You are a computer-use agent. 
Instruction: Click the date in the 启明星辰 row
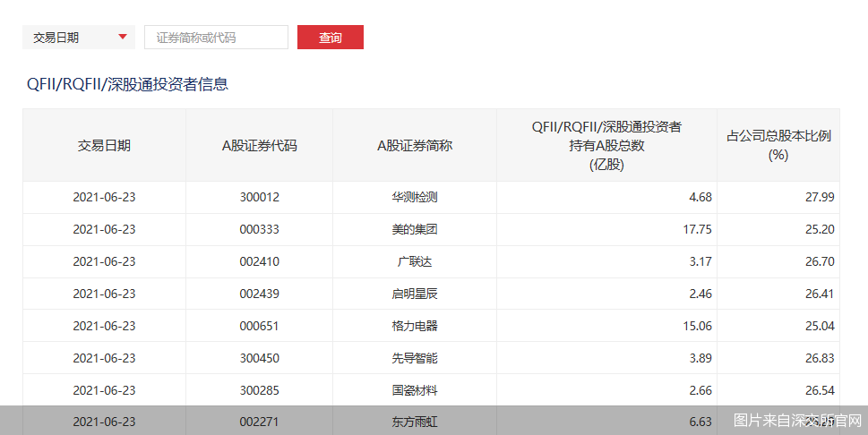(104, 294)
